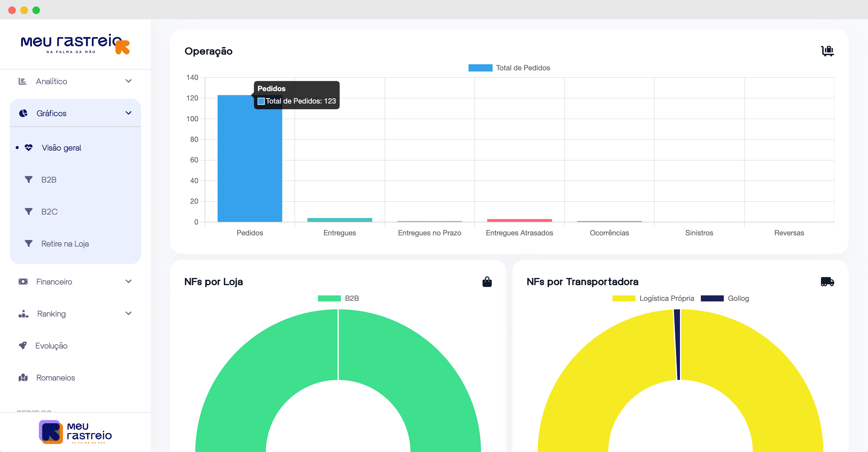Toggle Total de Pedidos legend dataset
The width and height of the screenshot is (868, 452).
[x=480, y=68]
